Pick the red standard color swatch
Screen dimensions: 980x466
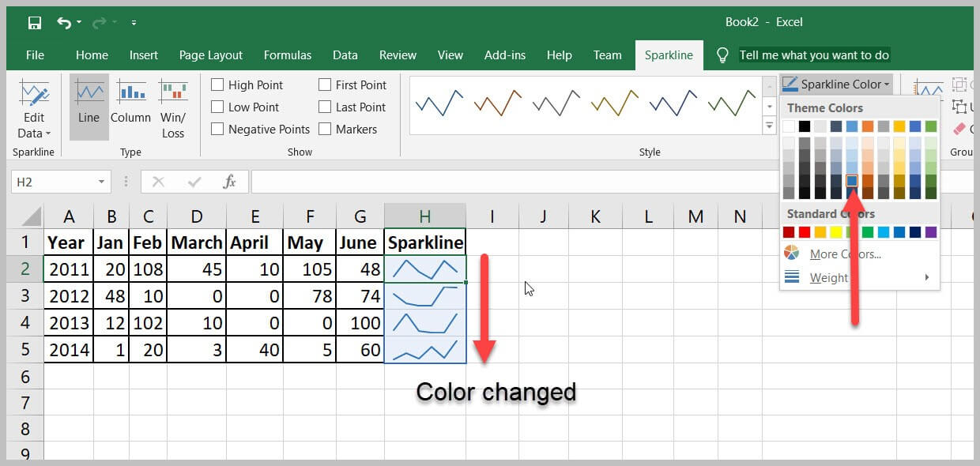tap(805, 232)
